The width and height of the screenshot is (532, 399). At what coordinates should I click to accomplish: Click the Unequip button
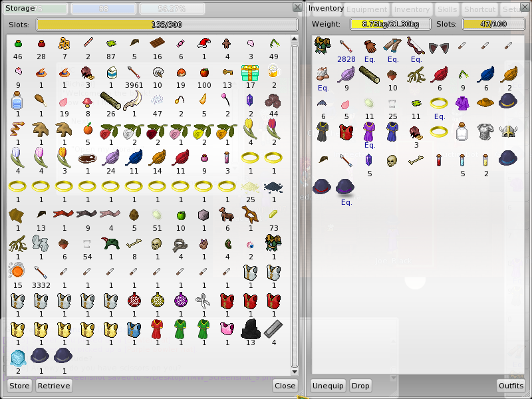tap(328, 386)
